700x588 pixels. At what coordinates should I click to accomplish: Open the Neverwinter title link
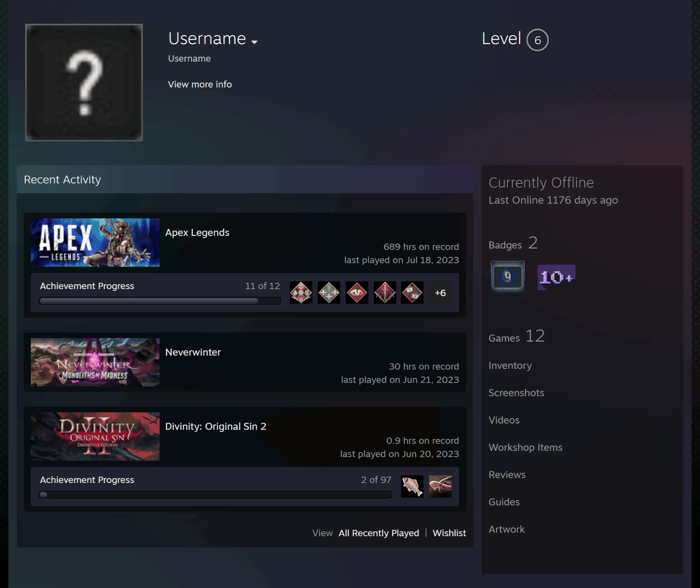pyautogui.click(x=193, y=352)
